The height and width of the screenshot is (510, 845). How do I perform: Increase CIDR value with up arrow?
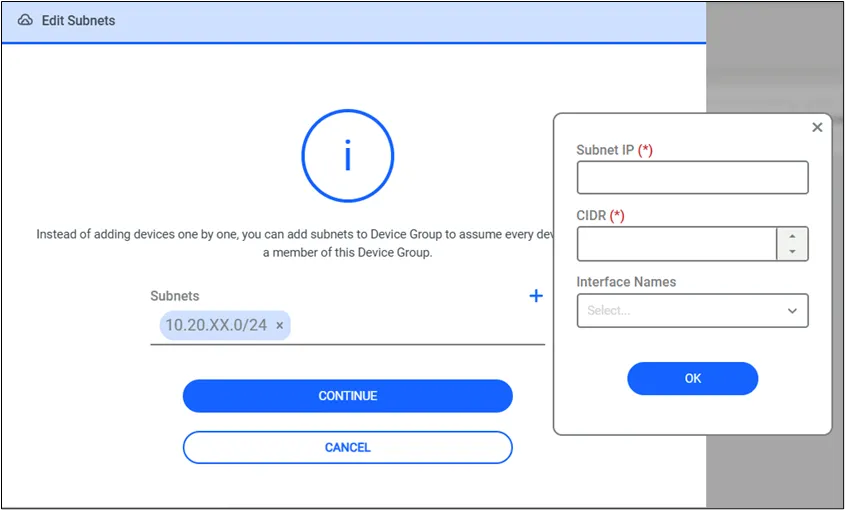pos(792,237)
